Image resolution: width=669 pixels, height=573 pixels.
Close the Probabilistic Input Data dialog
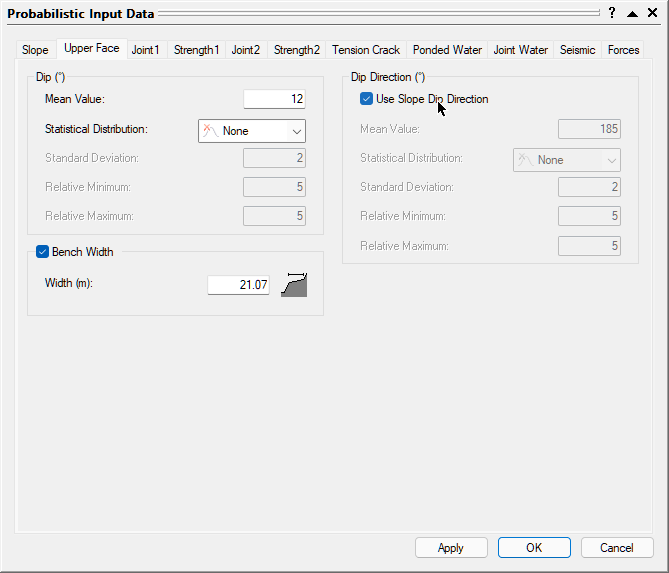pos(652,13)
